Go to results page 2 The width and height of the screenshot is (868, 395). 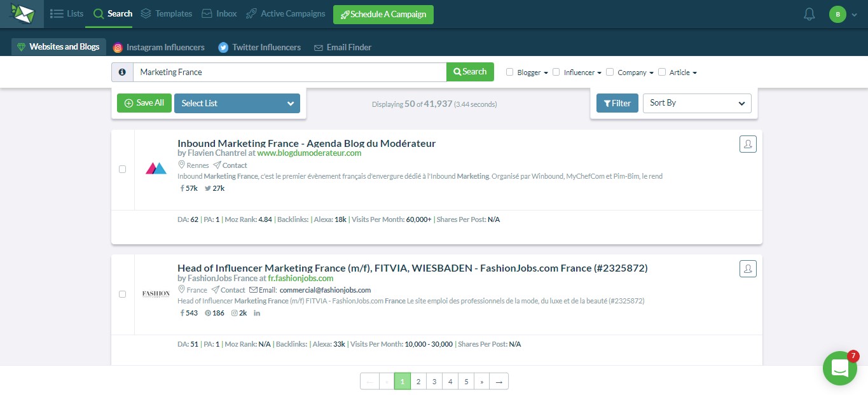point(418,382)
